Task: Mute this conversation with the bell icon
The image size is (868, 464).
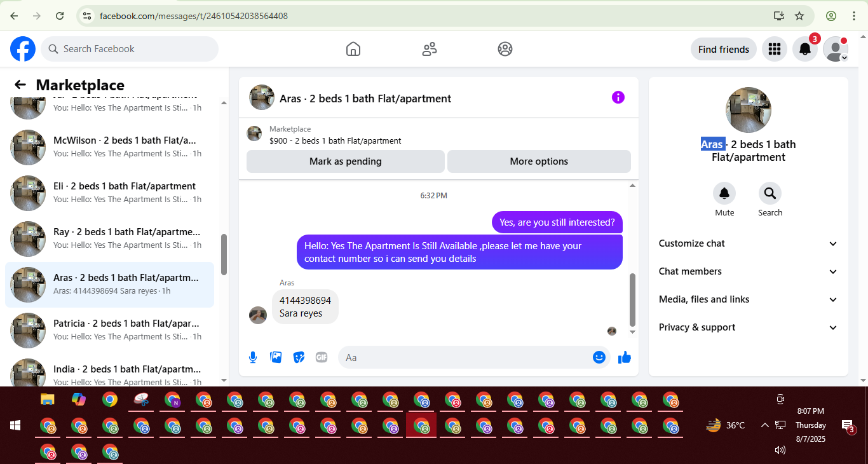Action: (724, 193)
